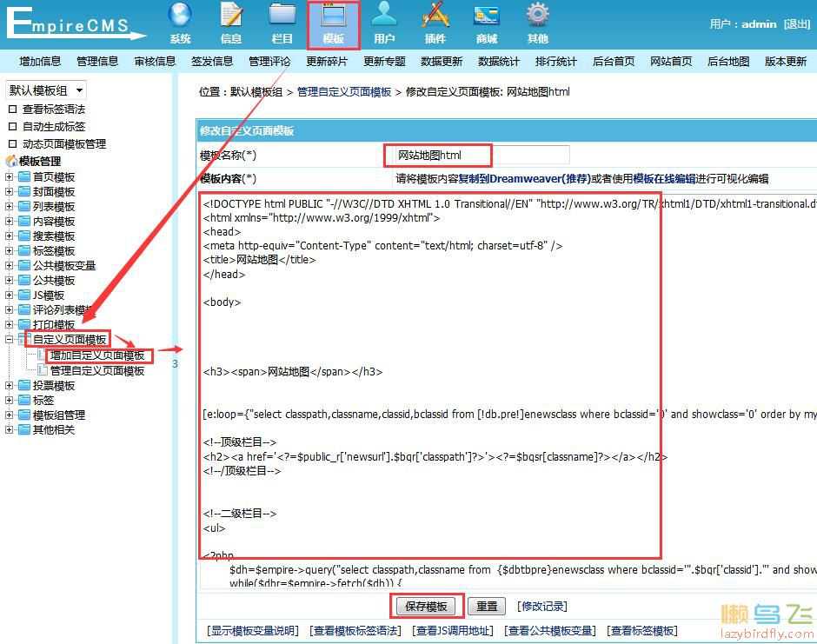Viewport: 817px width, 644px height.
Task: Open 管理信息 in the top menu
Action: pos(97,62)
